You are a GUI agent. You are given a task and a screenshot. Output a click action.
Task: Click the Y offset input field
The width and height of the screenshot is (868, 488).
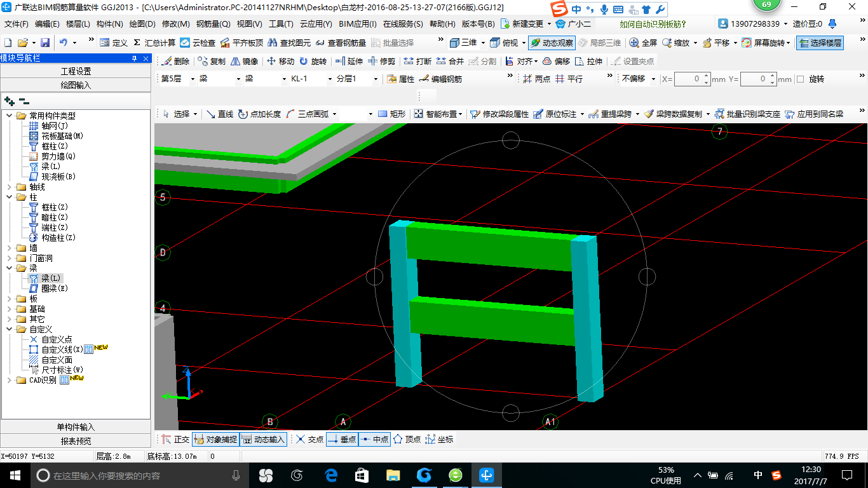click(759, 79)
